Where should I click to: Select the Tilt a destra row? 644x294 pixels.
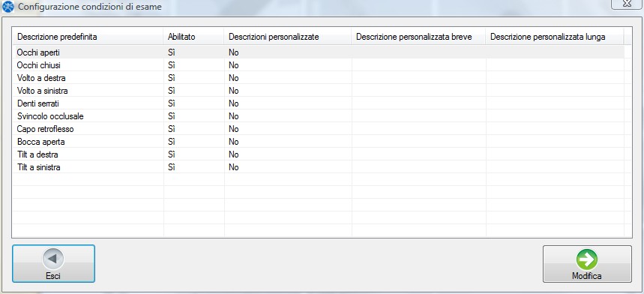click(318, 154)
